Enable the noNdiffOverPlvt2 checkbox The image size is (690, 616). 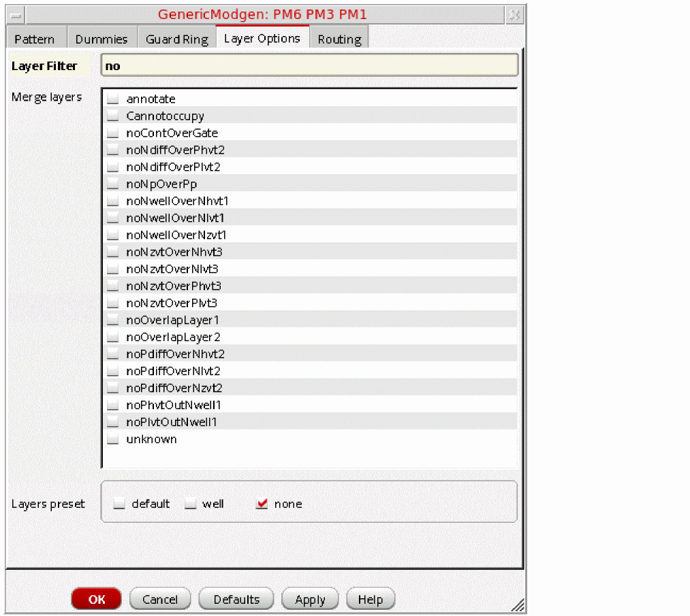(x=113, y=167)
